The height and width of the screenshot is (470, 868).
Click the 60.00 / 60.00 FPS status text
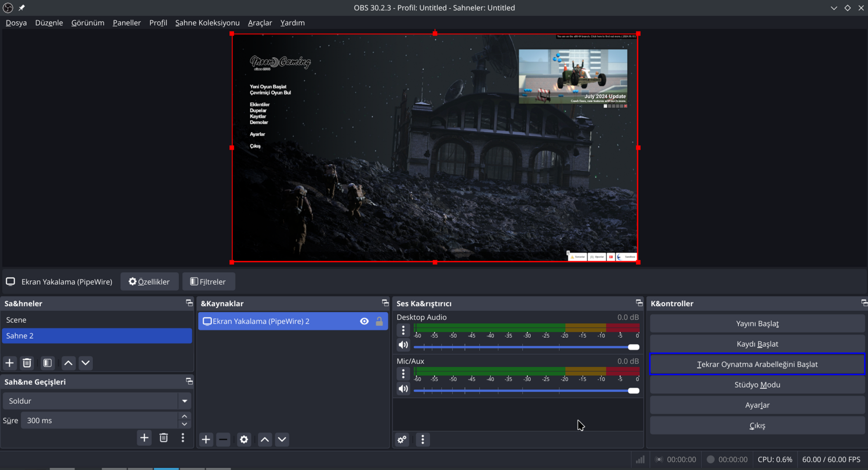tap(831, 459)
